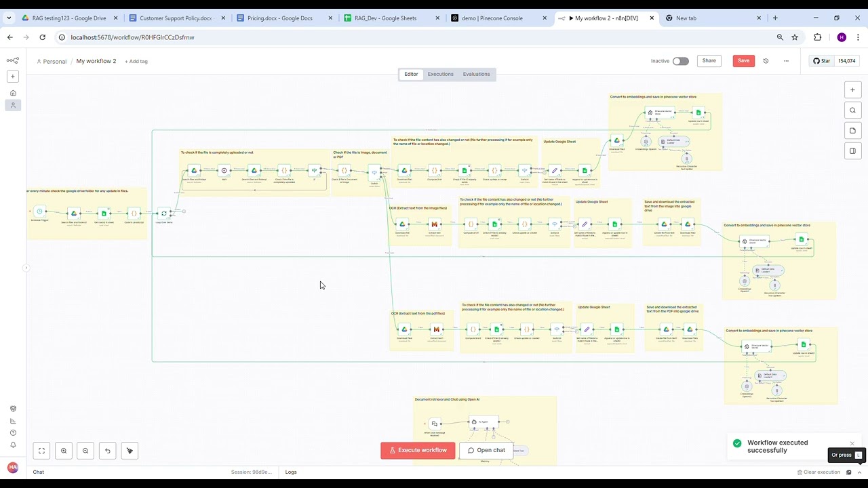Image resolution: width=868 pixels, height=488 pixels.
Task: Click the plus create button in left sidebar
Action: [x=12, y=77]
